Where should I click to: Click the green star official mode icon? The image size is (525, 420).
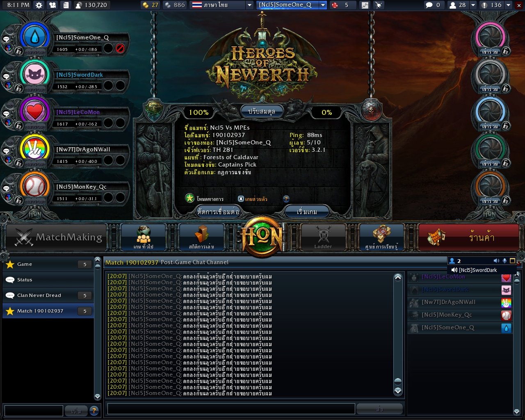tap(189, 199)
